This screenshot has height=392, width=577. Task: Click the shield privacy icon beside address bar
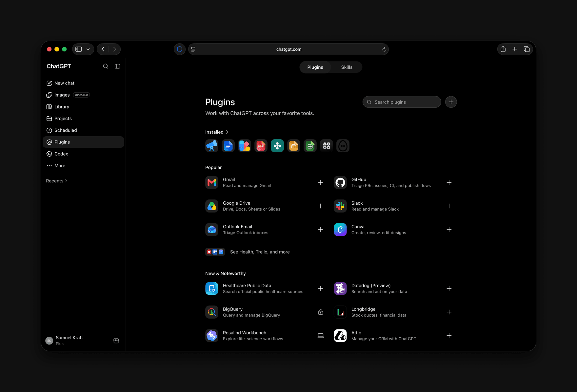[180, 49]
